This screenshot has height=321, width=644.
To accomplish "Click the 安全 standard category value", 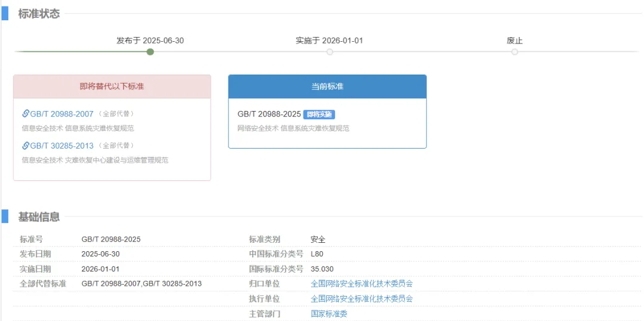I will tap(318, 239).
